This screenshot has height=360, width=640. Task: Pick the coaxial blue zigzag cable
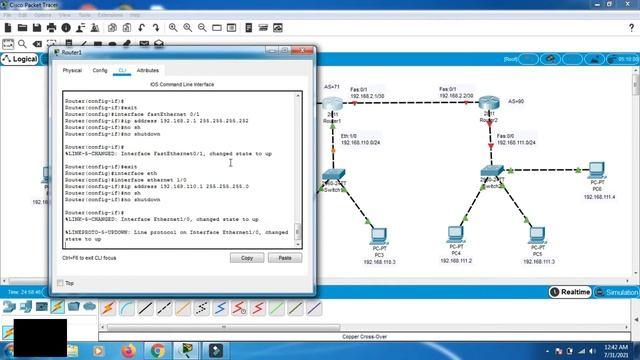[220, 309]
